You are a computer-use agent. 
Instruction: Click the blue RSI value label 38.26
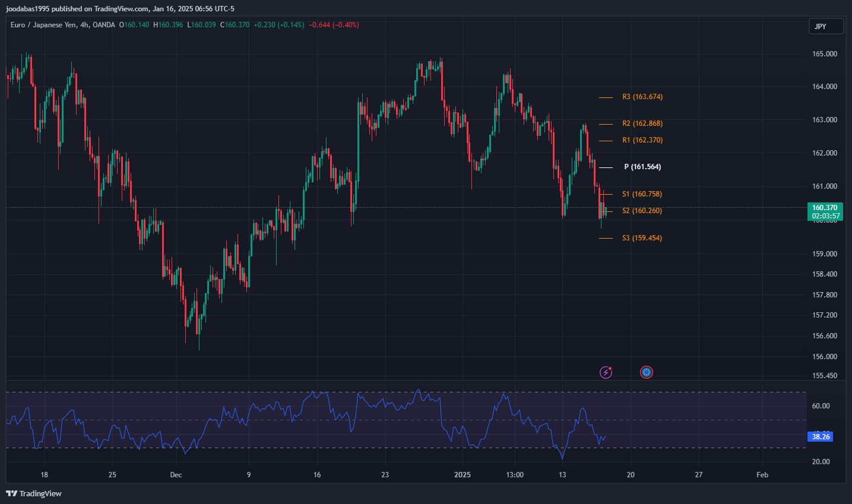tap(821, 437)
